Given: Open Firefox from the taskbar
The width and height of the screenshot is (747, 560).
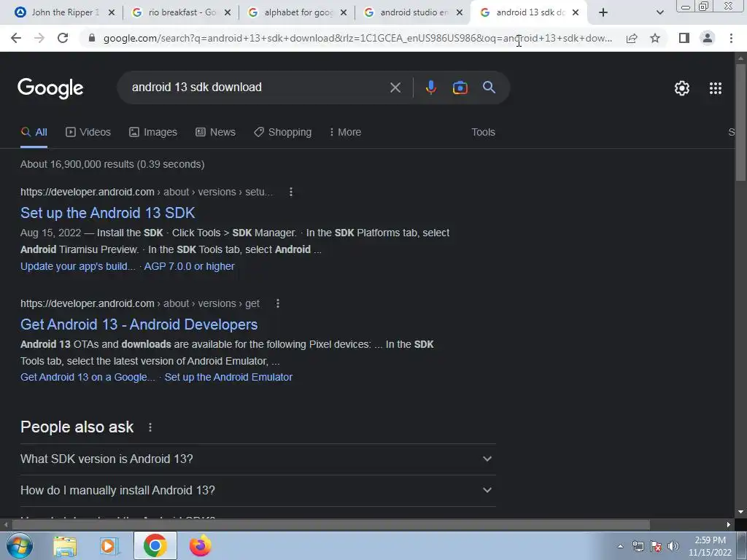Looking at the screenshot, I should 200,546.
